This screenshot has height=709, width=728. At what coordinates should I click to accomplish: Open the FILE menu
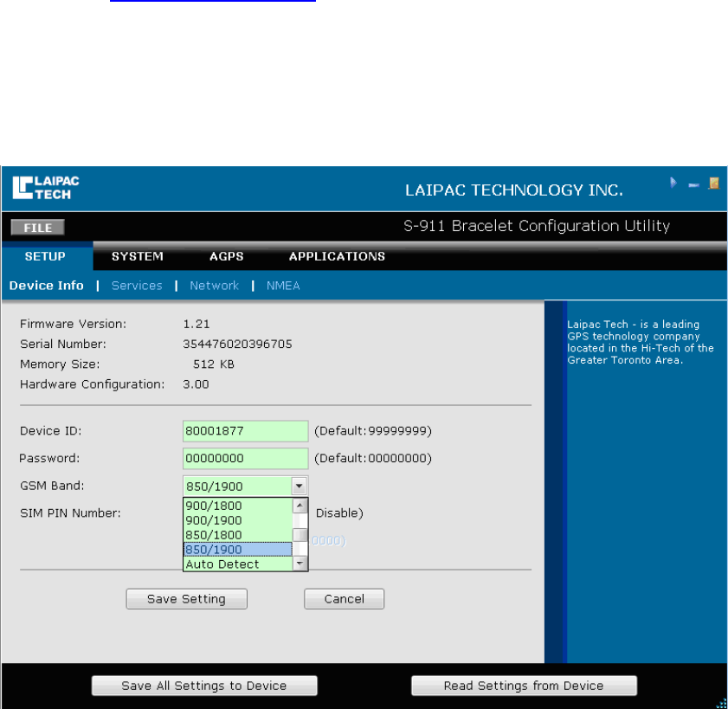pos(37,228)
